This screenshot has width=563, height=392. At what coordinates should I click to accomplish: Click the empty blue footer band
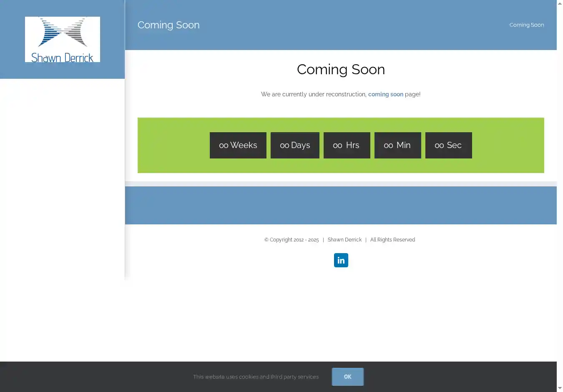341,205
